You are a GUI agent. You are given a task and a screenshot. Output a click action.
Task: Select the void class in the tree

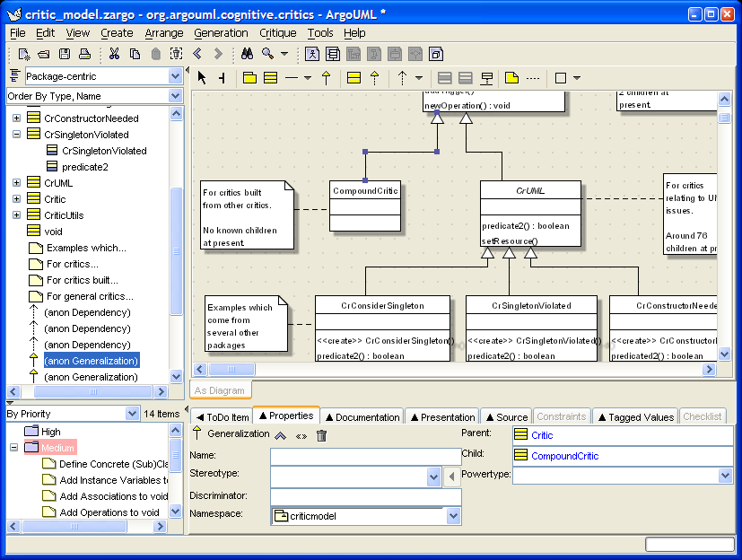53,232
